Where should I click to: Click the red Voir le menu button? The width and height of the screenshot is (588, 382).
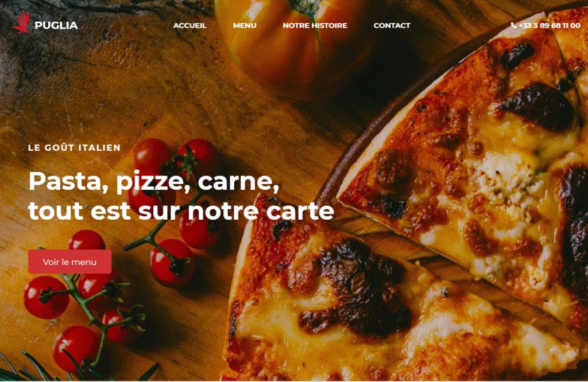coord(69,262)
